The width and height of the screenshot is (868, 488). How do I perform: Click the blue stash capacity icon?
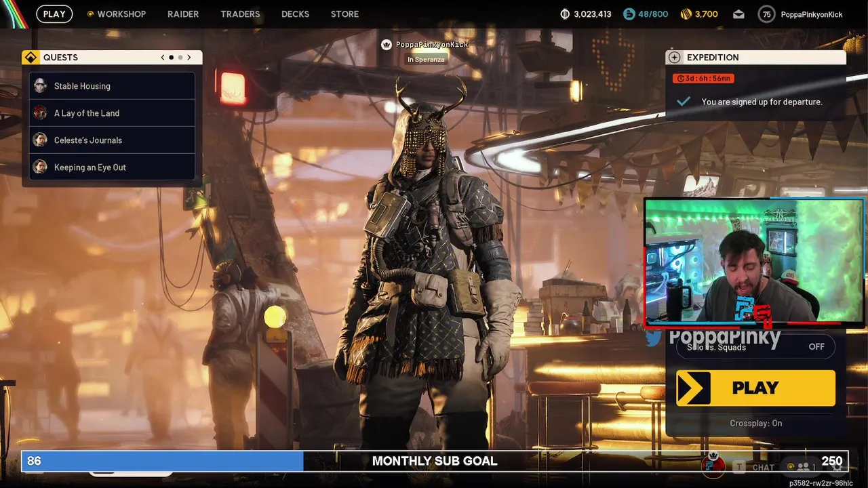(x=629, y=14)
